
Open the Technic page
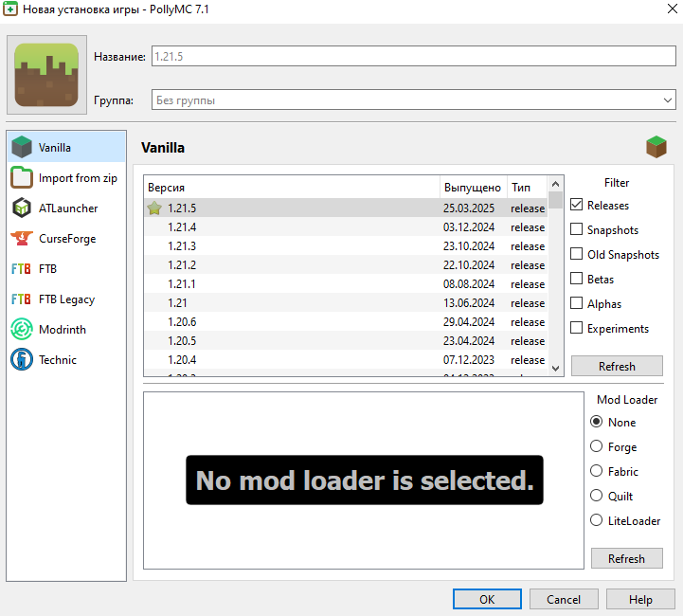click(x=66, y=359)
